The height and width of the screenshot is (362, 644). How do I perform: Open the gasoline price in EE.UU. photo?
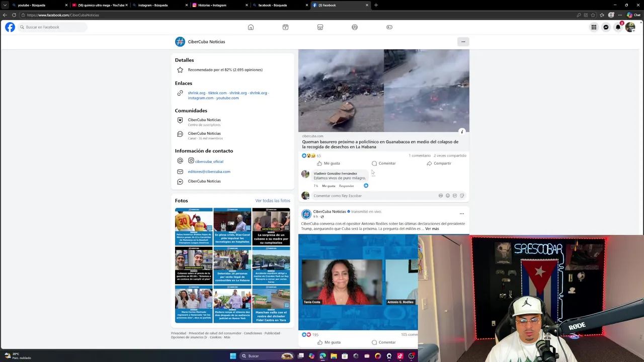point(194,265)
